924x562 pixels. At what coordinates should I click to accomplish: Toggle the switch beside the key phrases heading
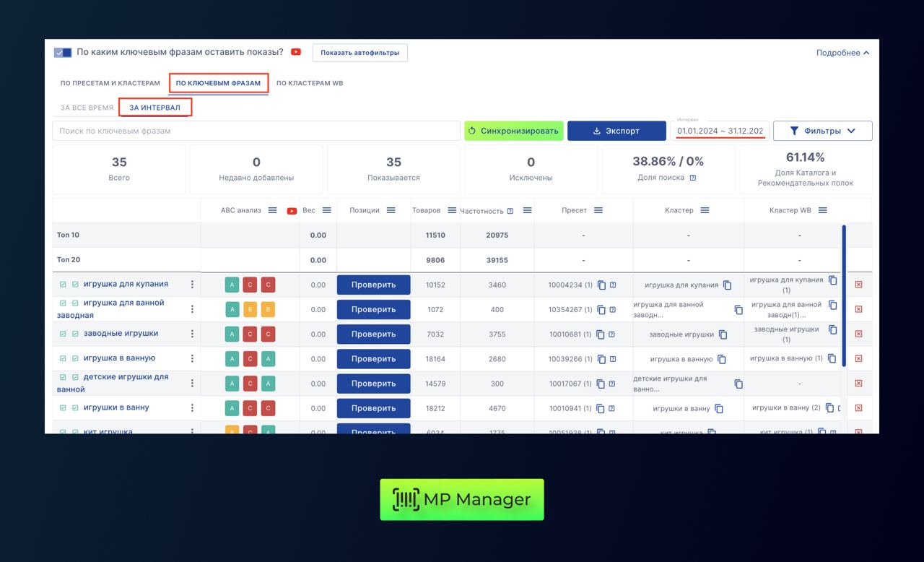coord(63,53)
